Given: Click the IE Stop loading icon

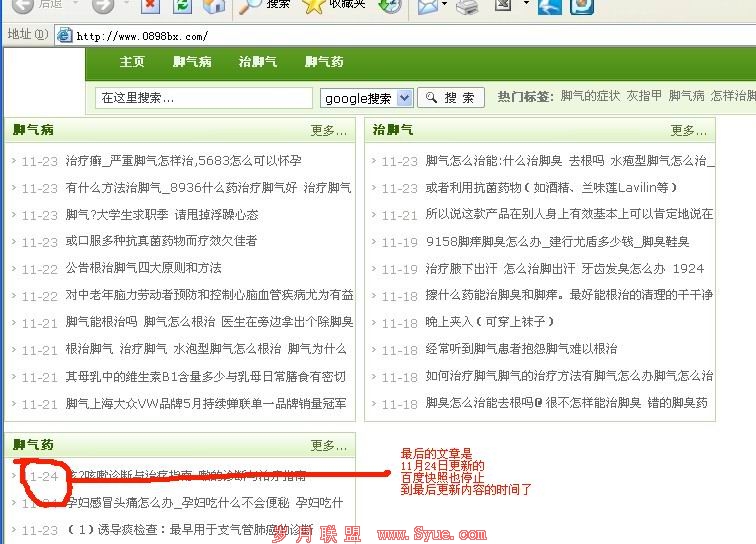Looking at the screenshot, I should click(150, 5).
